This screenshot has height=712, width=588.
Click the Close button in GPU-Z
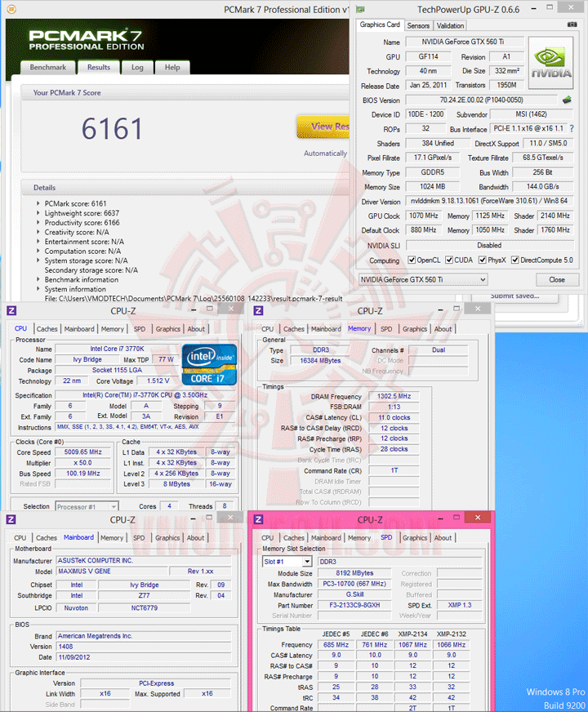tap(557, 280)
